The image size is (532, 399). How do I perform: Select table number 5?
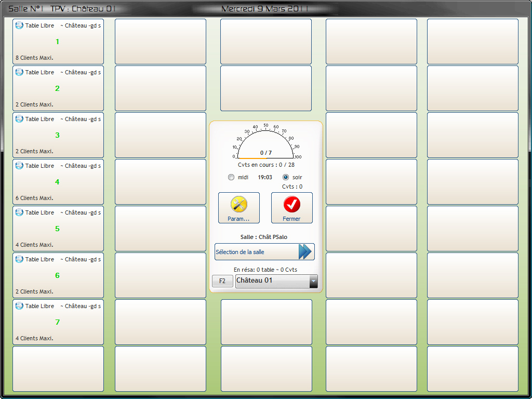point(57,229)
